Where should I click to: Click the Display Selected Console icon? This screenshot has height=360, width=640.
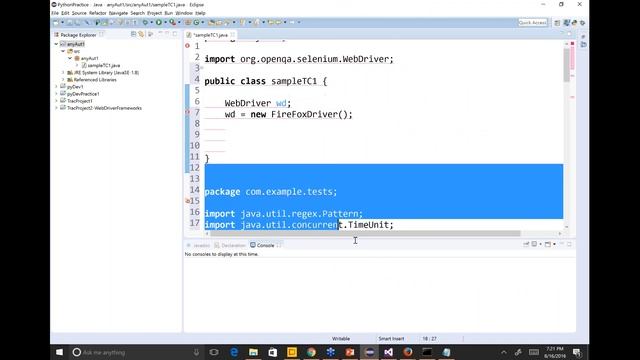click(534, 244)
